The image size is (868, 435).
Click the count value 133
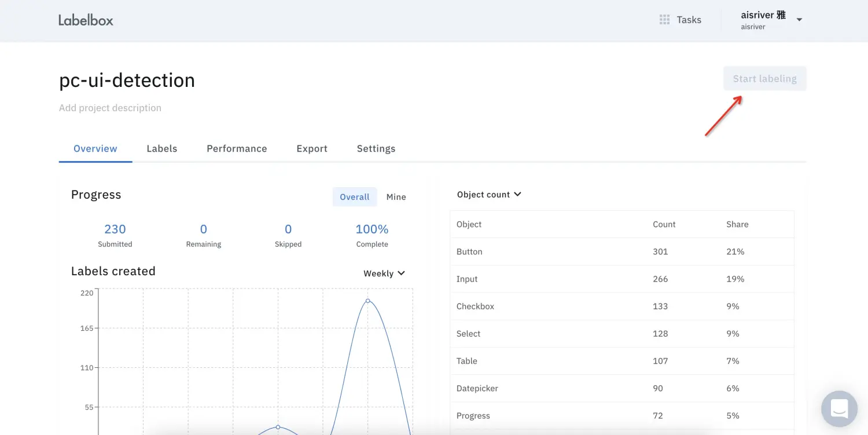tap(660, 306)
